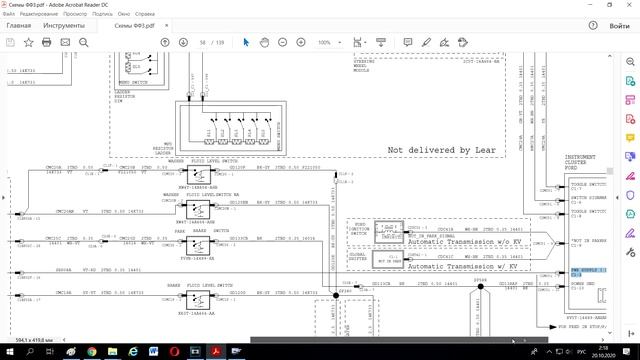The image size is (640, 360).
Task: Select the highlight pen tool
Action: point(426,42)
